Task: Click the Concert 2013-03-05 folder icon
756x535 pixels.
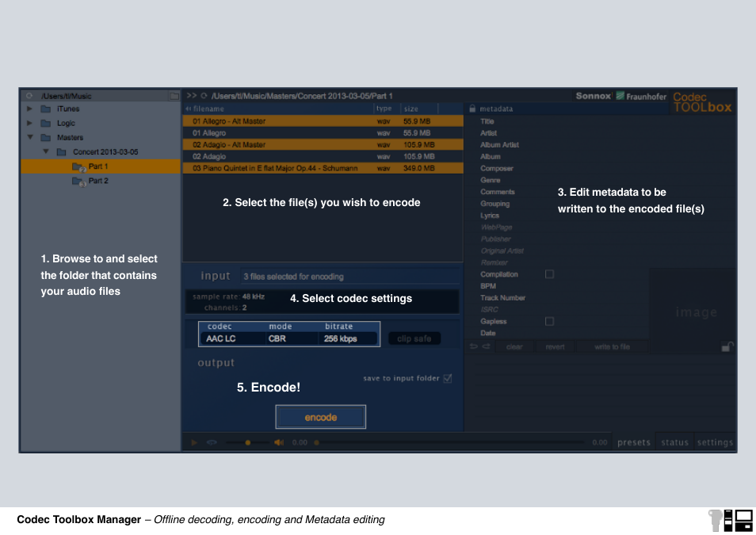Action: coord(62,152)
